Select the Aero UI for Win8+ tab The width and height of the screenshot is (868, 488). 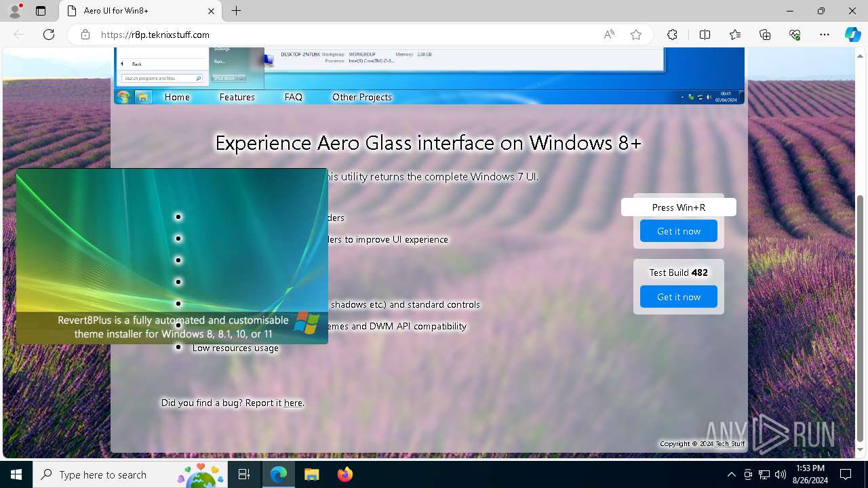(140, 11)
